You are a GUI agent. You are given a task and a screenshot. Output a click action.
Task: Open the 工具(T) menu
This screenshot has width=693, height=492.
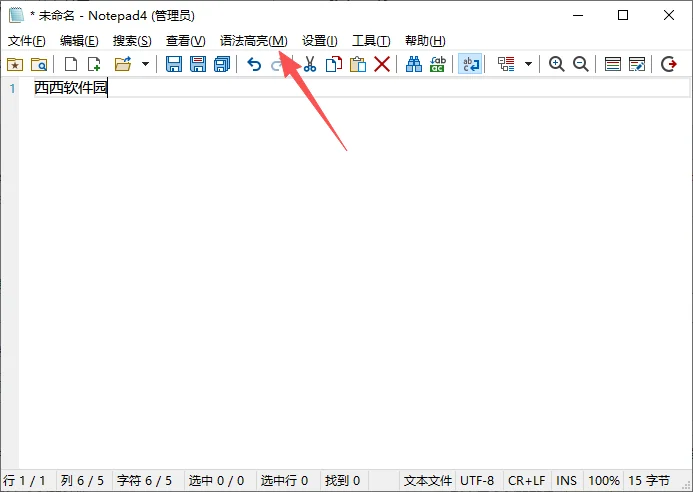click(371, 41)
